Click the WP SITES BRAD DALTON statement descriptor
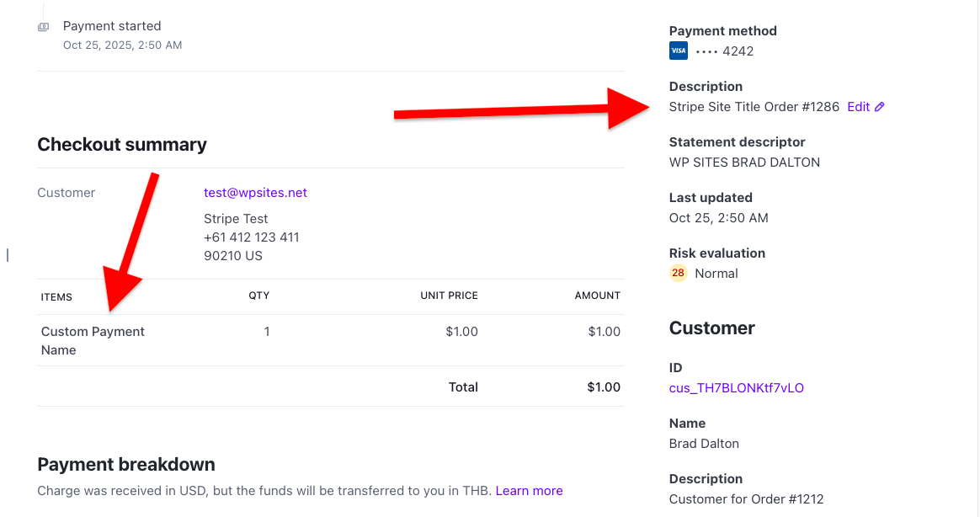 click(744, 163)
